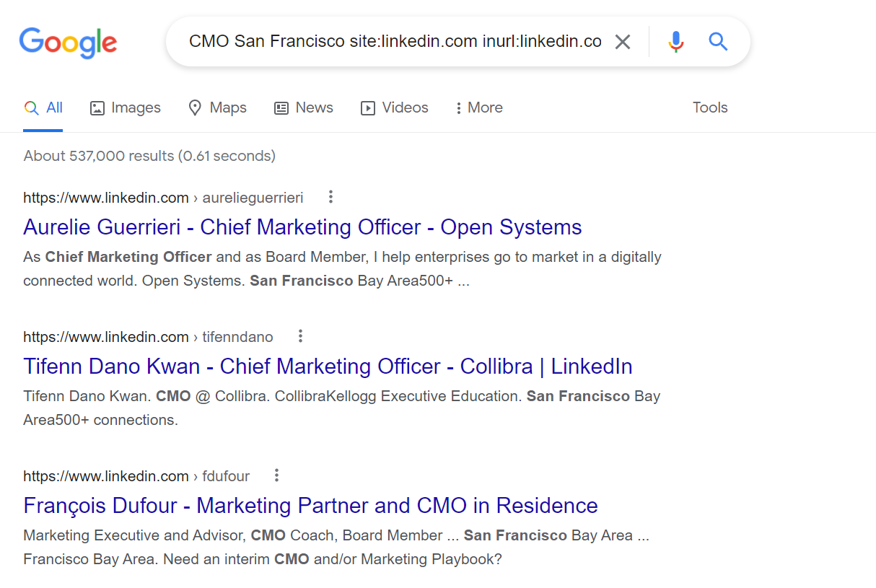Screen dimensions: 876x588
Task: Click the Google logo
Action: coord(68,43)
